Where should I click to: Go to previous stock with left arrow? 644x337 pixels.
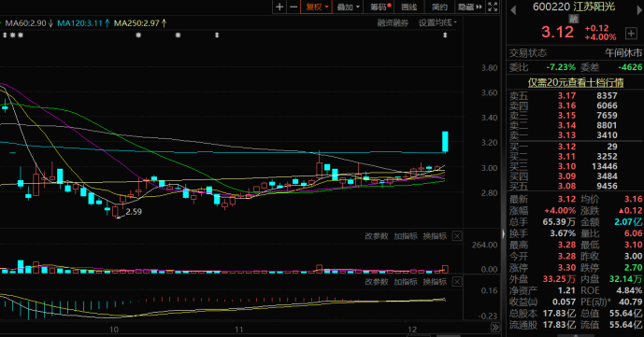[x=513, y=10]
